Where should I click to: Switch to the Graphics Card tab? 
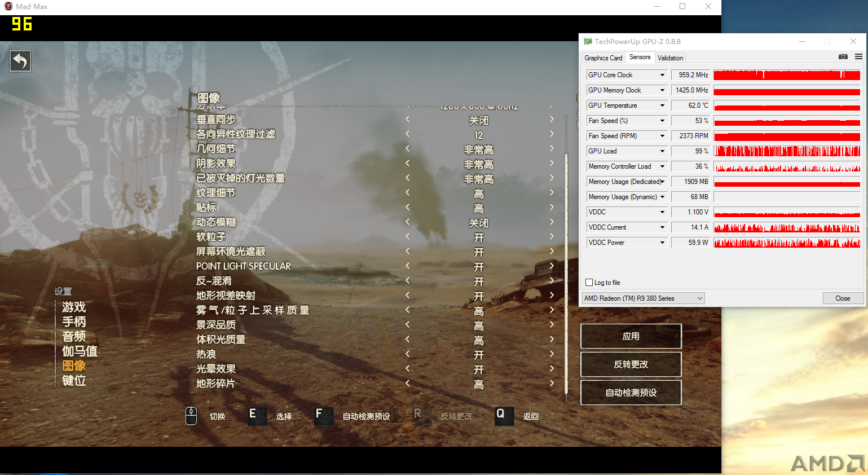click(x=603, y=58)
